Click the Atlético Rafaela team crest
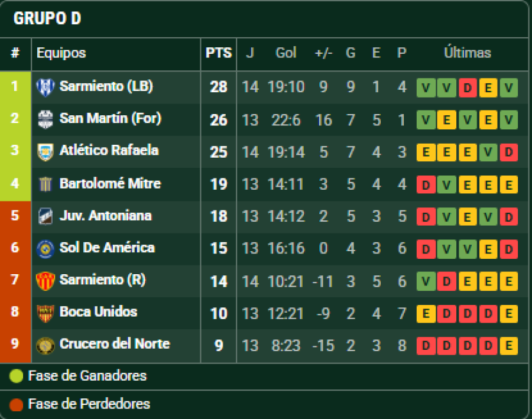The width and height of the screenshot is (532, 419). [x=45, y=151]
